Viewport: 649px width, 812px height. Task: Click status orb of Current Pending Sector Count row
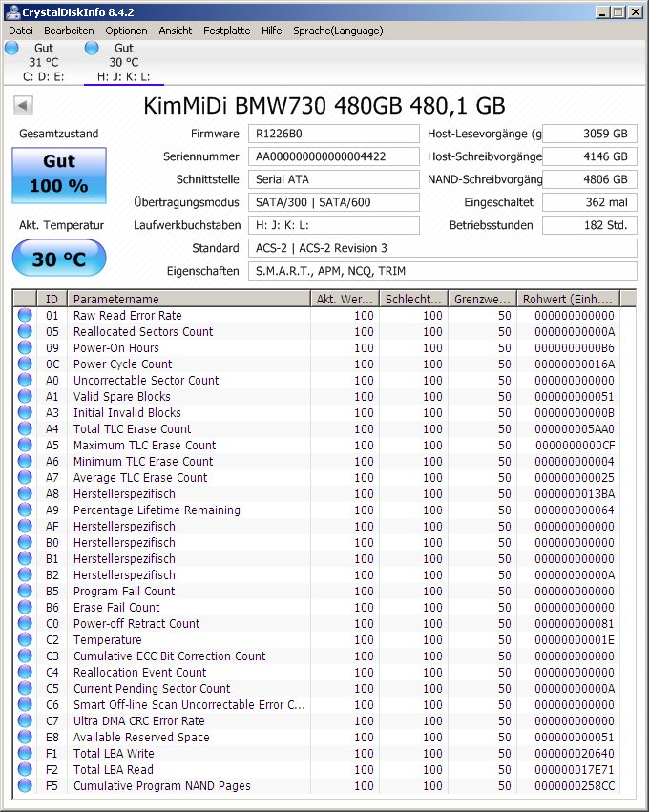click(25, 688)
